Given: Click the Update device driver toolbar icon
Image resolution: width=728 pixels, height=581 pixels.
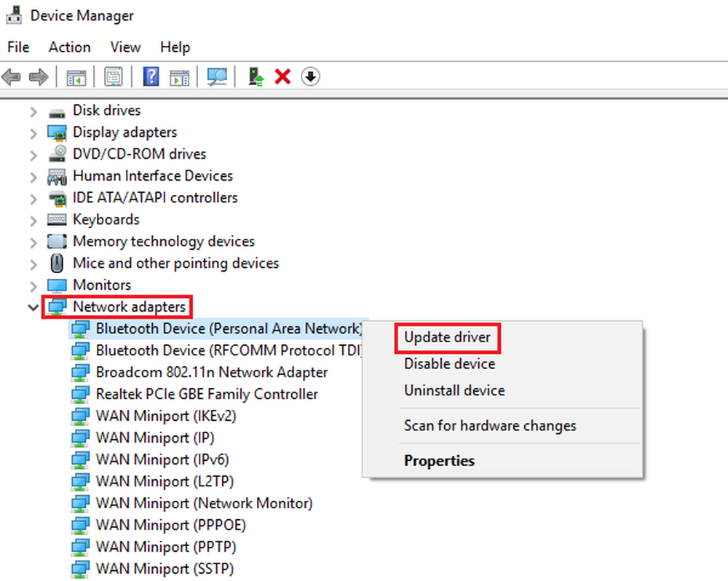Looking at the screenshot, I should (256, 76).
